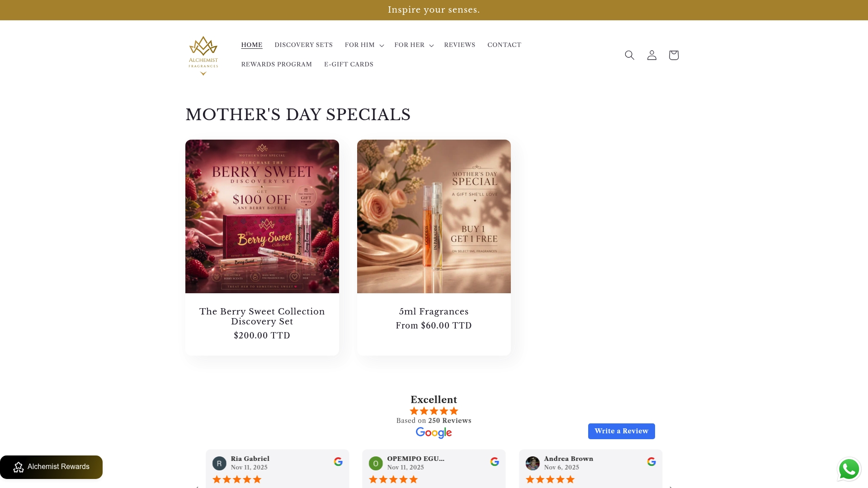Image resolution: width=868 pixels, height=488 pixels.
Task: Open the REWARDS PROGRAM page
Action: 276,65
